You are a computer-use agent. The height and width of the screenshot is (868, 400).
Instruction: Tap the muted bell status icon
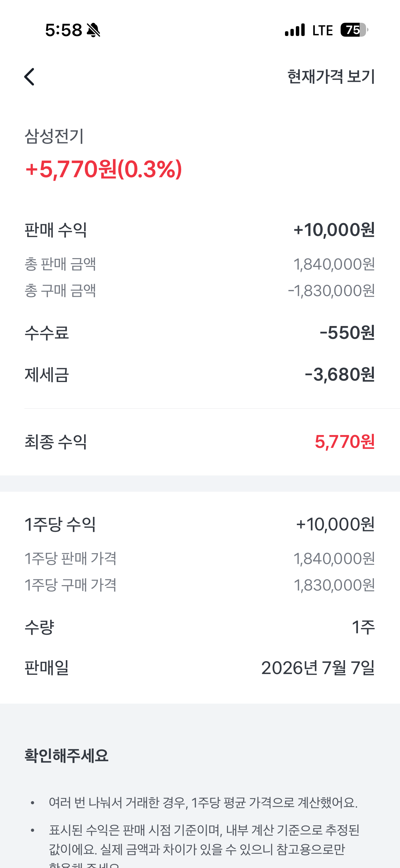(93, 30)
